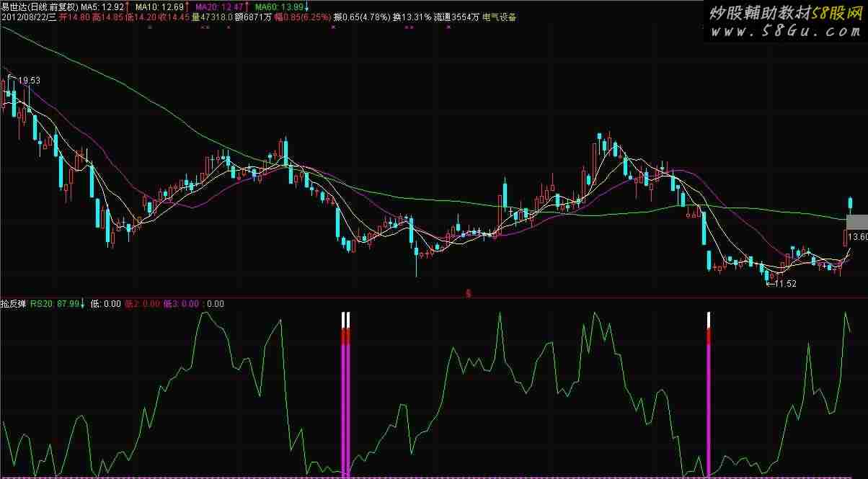Select the 抢反弹 indicator name
Screen dimensions: 868x479
(x=14, y=304)
